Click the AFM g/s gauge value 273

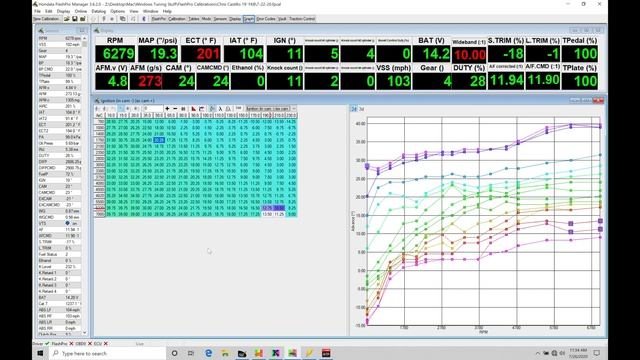146,81
